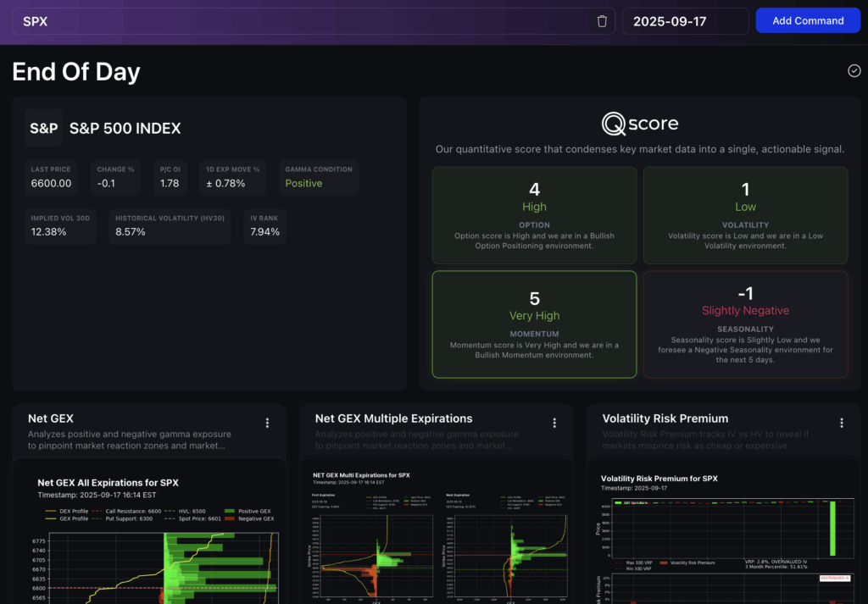The image size is (868, 604).
Task: Click the Add Command button
Action: 808,20
